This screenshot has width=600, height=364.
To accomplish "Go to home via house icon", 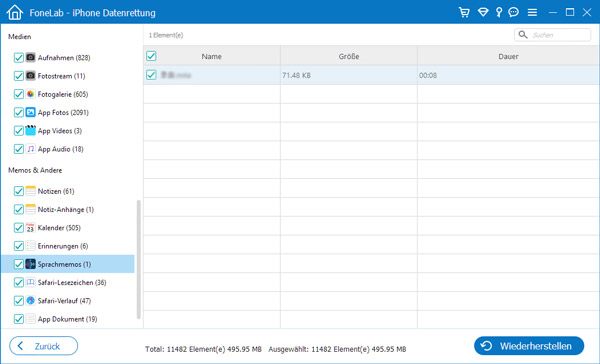I will click(15, 12).
